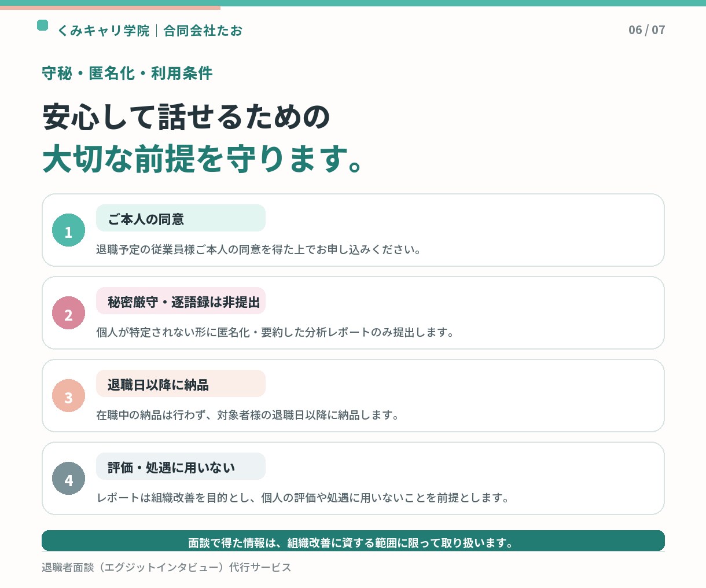Click the footer text 退職者面談（エグジットインタビュー）代行サービス
The image size is (706, 588).
pos(167,567)
